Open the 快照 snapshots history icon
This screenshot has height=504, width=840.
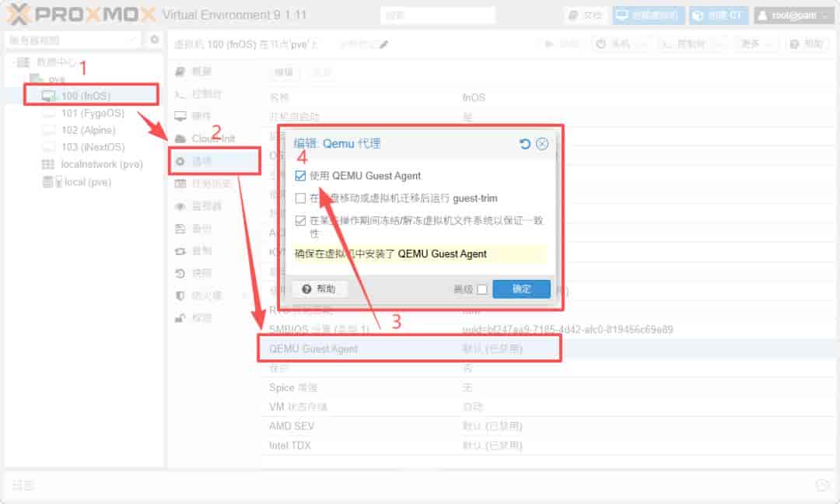pyautogui.click(x=180, y=273)
